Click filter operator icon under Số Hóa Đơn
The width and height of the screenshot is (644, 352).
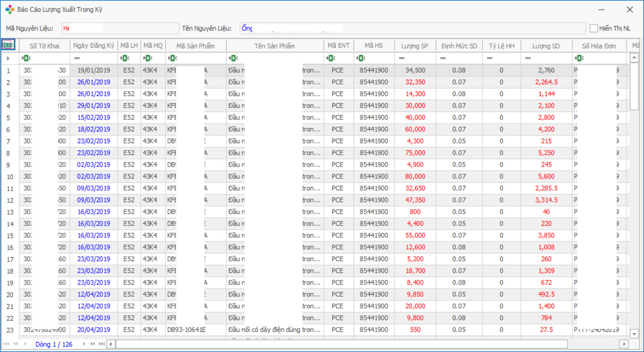[x=579, y=58]
